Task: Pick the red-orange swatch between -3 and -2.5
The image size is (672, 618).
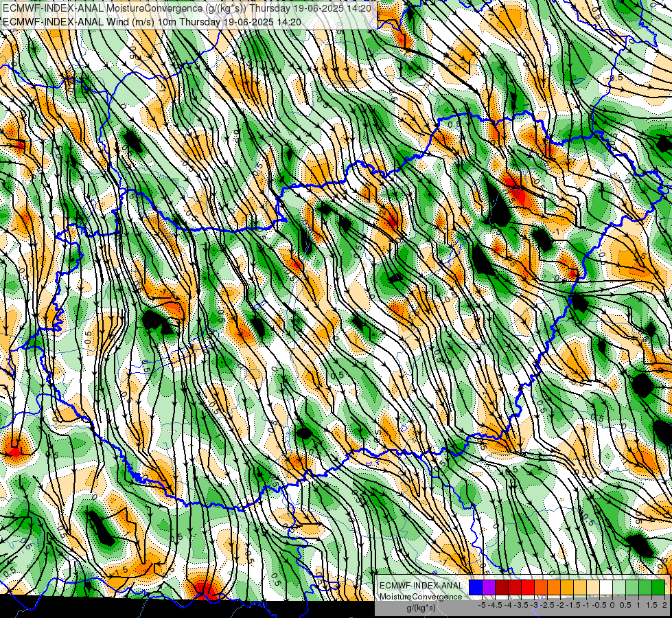Action: [x=541, y=587]
